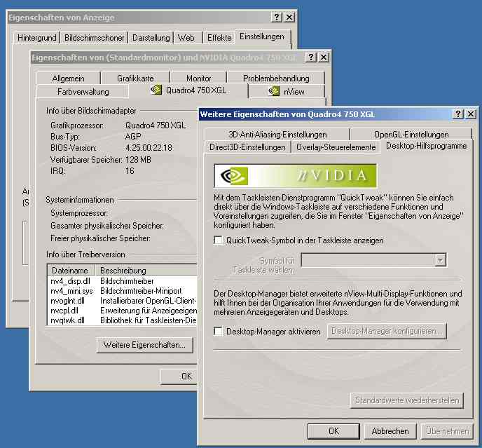Image resolution: width=482 pixels, height=448 pixels.
Task: Click the Dateiname column header
Action: pyautogui.click(x=71, y=270)
